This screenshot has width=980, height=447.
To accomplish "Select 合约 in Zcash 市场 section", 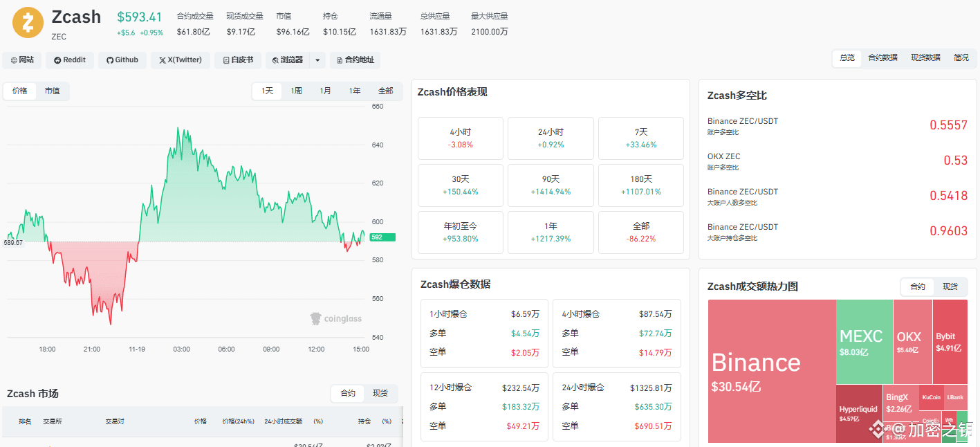I will coord(348,393).
